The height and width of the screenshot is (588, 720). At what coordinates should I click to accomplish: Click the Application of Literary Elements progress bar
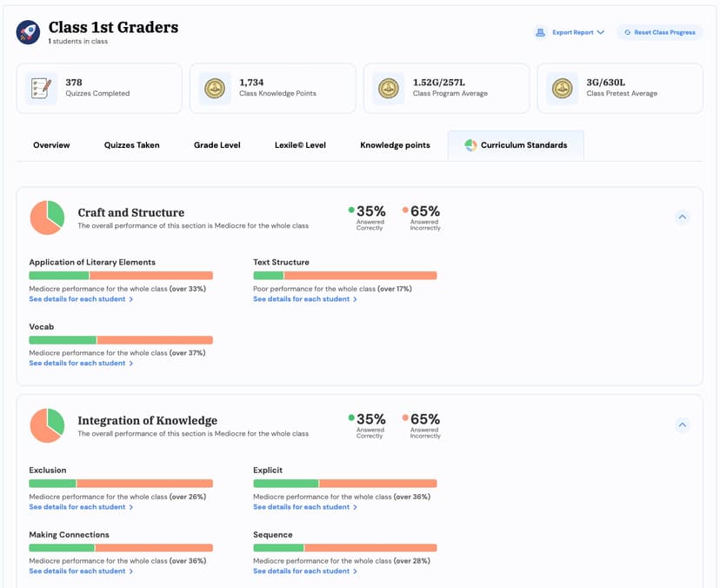point(121,276)
